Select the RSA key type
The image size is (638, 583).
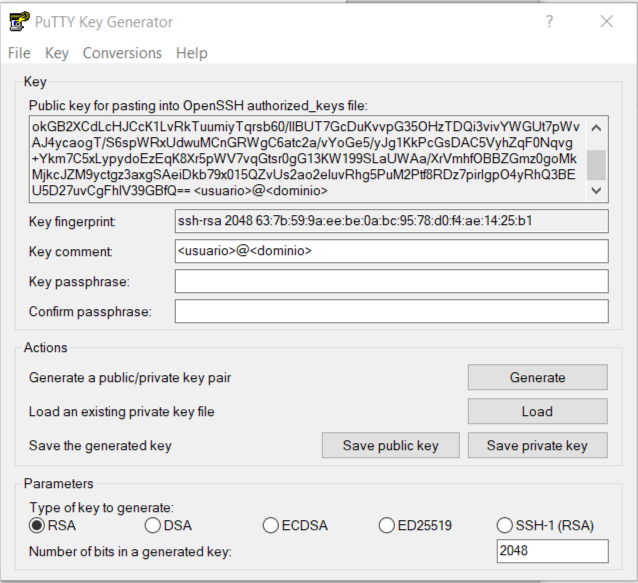37,526
